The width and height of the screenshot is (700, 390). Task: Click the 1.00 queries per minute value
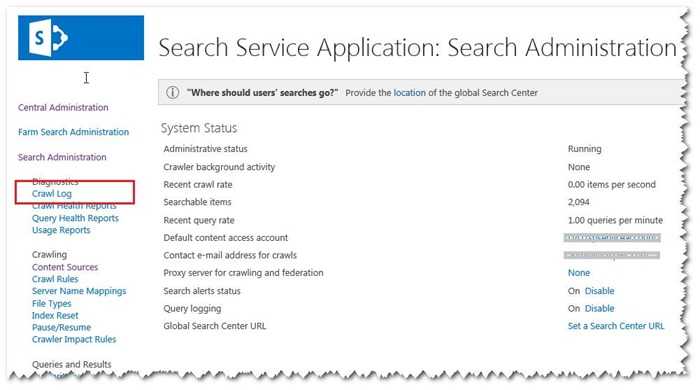coord(615,220)
